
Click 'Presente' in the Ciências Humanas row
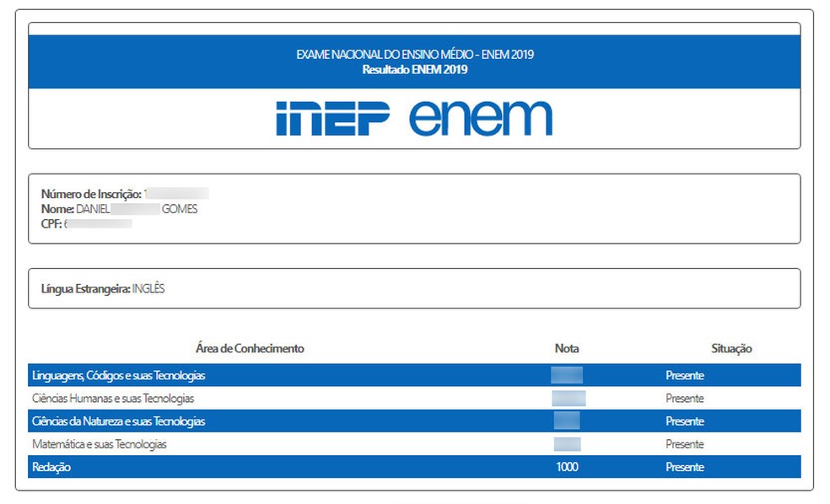pyautogui.click(x=685, y=399)
